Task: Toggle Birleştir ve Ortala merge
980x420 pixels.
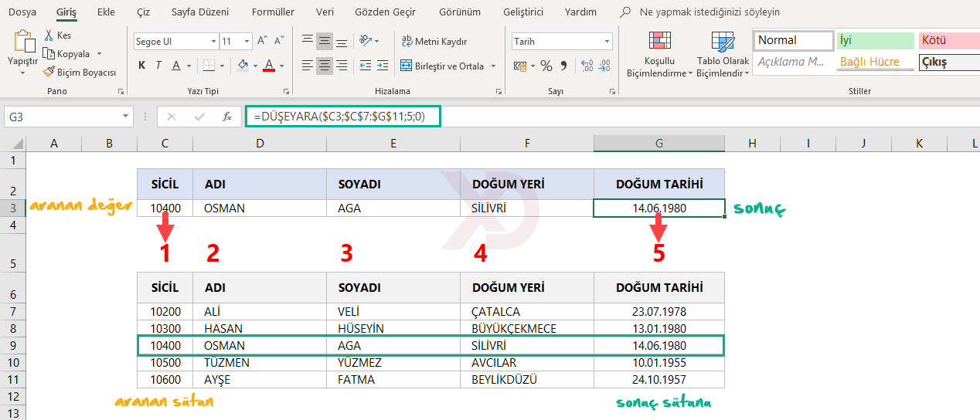Action: pyautogui.click(x=443, y=66)
